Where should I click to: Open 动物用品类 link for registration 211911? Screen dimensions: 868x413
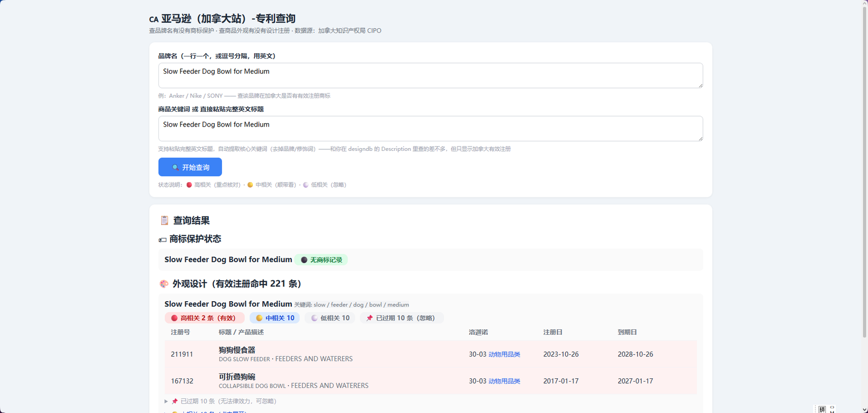[x=504, y=354]
